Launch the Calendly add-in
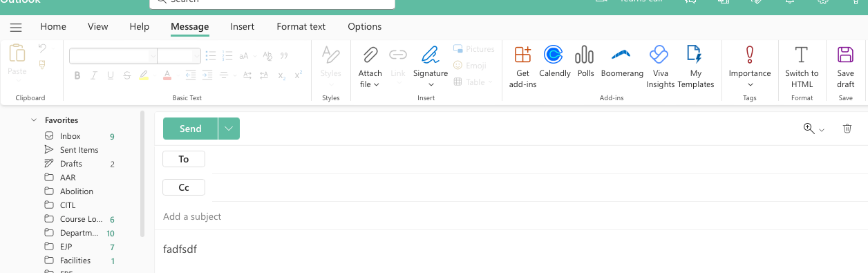This screenshot has width=868, height=273. tap(554, 62)
